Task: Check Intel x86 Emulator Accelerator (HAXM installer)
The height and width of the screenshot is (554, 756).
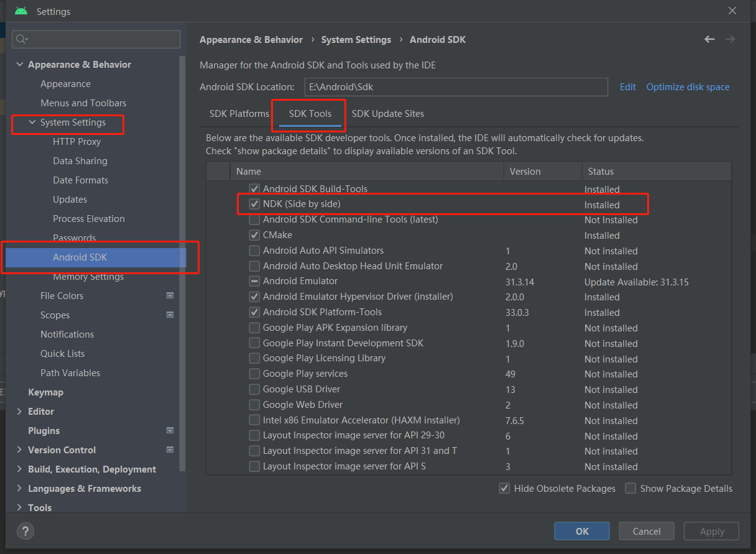Action: 254,420
